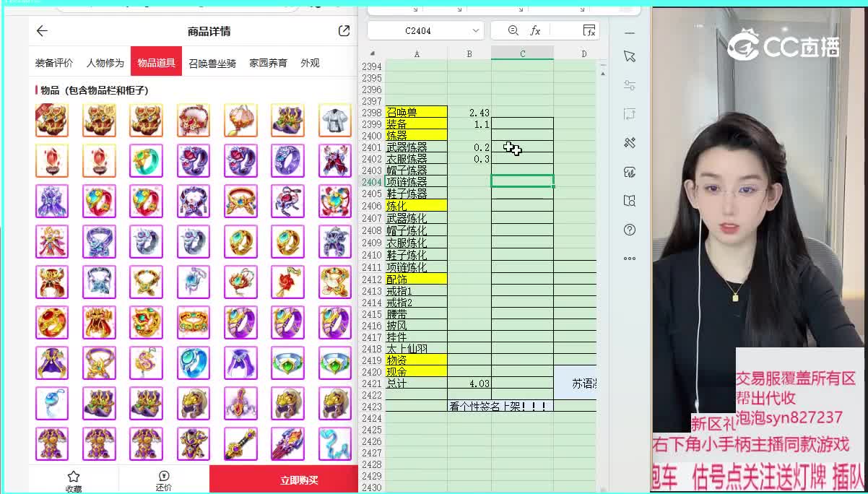Click the select-all corner of the sheet
Screen dimensions: 868x494
click(x=373, y=53)
